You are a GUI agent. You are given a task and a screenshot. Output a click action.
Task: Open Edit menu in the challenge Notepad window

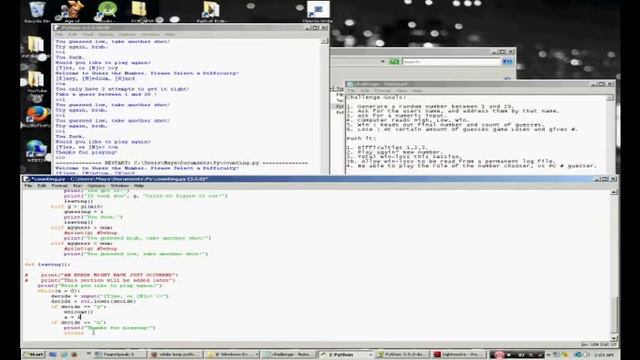[x=364, y=91]
